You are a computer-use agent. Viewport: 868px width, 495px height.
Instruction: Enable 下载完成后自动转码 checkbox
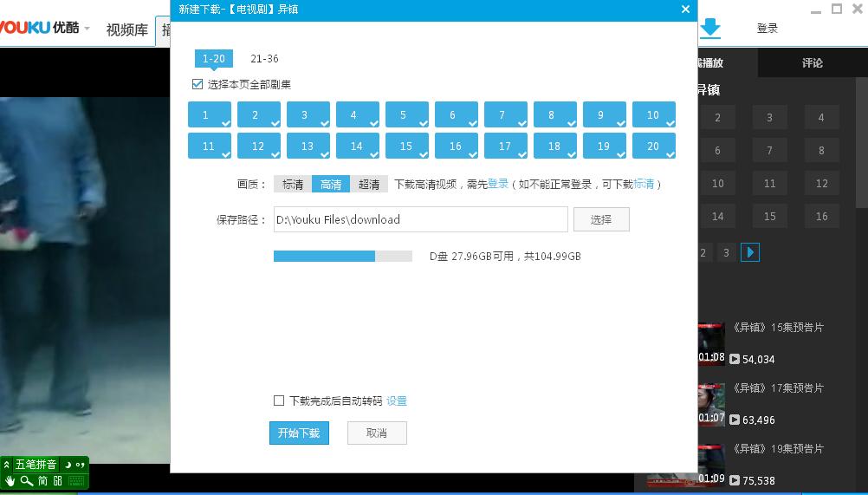click(279, 401)
